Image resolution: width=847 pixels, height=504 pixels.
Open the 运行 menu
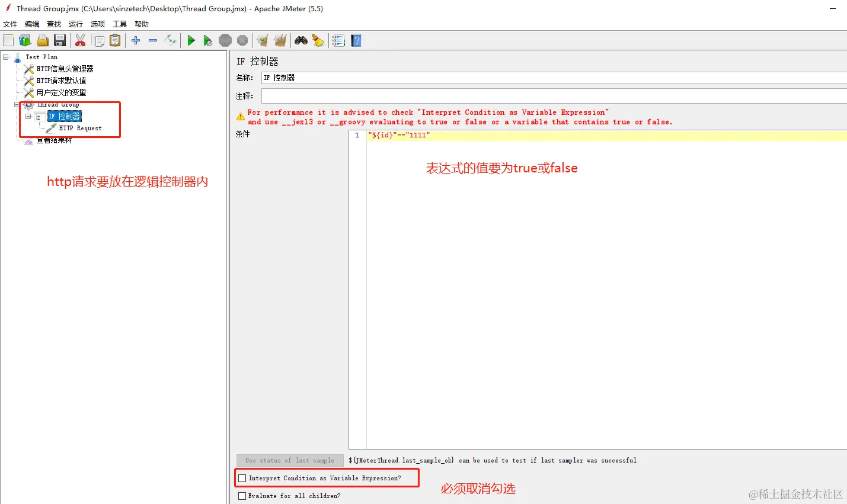(x=76, y=24)
